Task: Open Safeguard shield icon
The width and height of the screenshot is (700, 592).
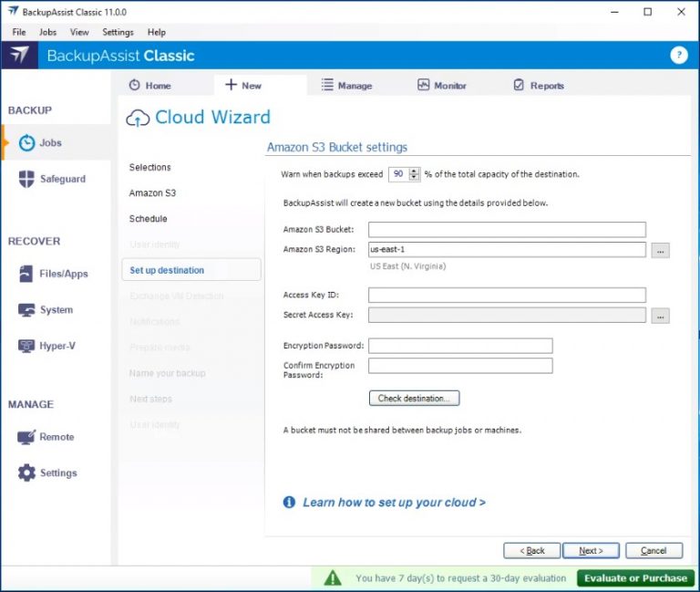Action: pyautogui.click(x=26, y=180)
